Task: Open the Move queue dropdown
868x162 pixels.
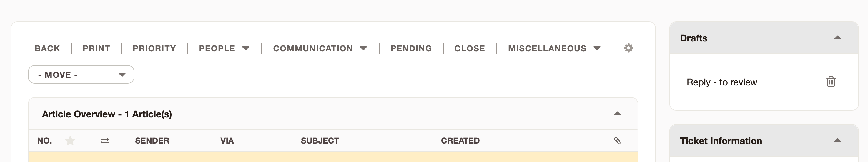Action: pos(81,75)
